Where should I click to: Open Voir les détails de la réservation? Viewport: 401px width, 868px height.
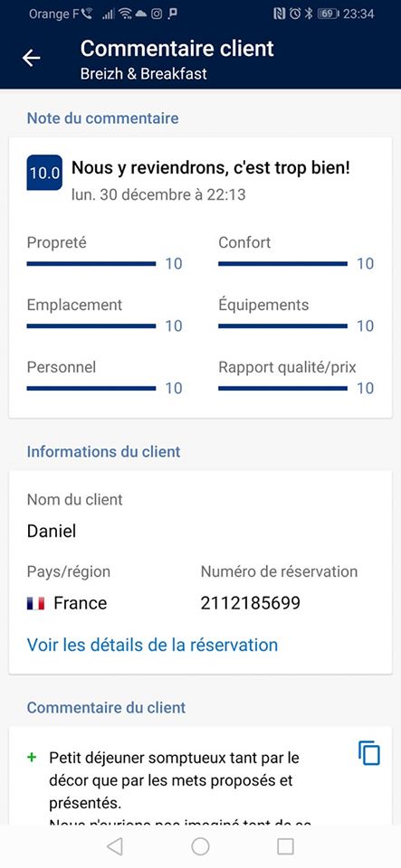(x=152, y=645)
